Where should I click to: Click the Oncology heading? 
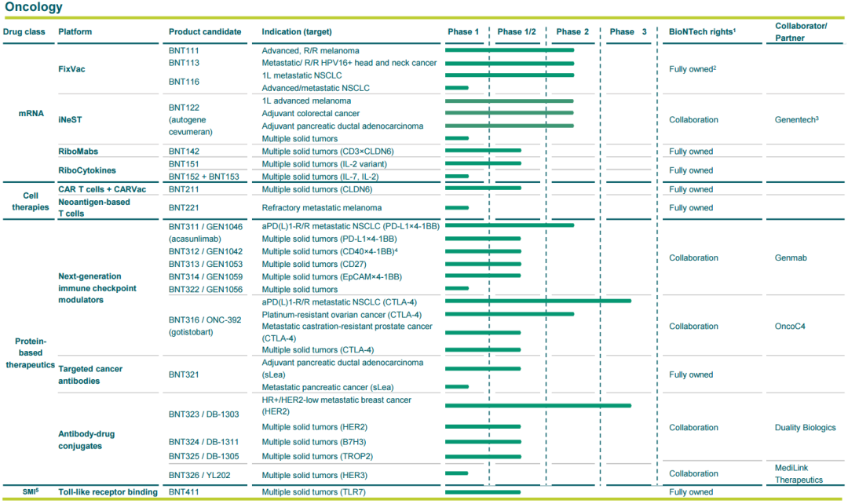click(34, 8)
